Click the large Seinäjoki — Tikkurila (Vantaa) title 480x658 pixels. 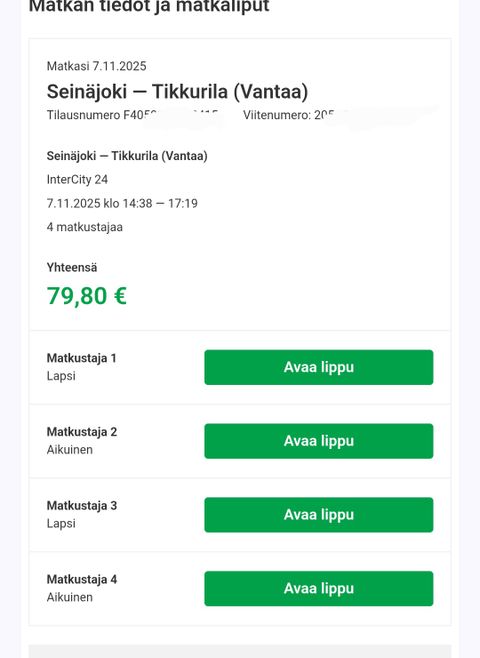click(x=177, y=91)
